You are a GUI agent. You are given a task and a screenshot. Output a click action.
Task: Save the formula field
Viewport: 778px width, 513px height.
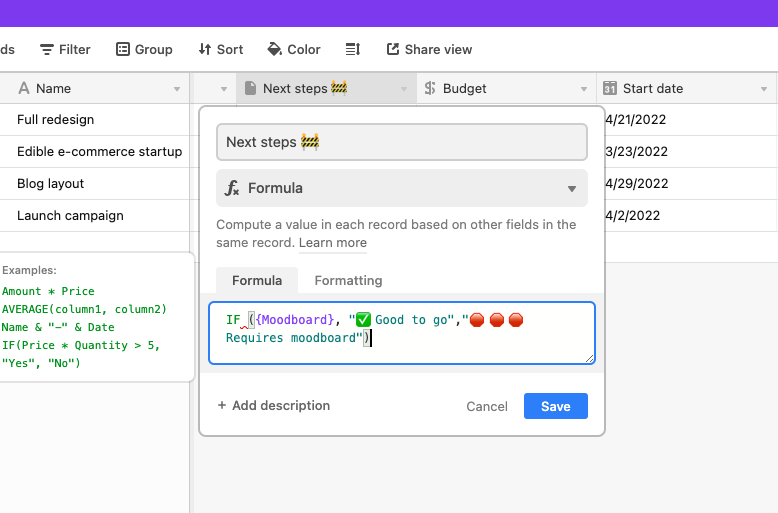point(556,406)
